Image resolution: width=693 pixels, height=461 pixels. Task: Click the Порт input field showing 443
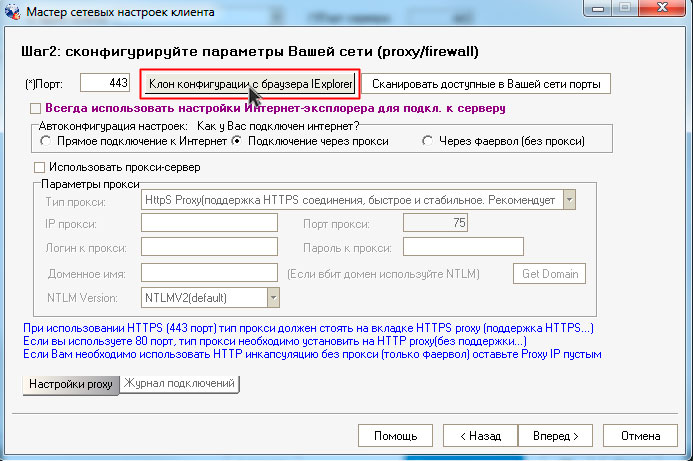click(105, 83)
